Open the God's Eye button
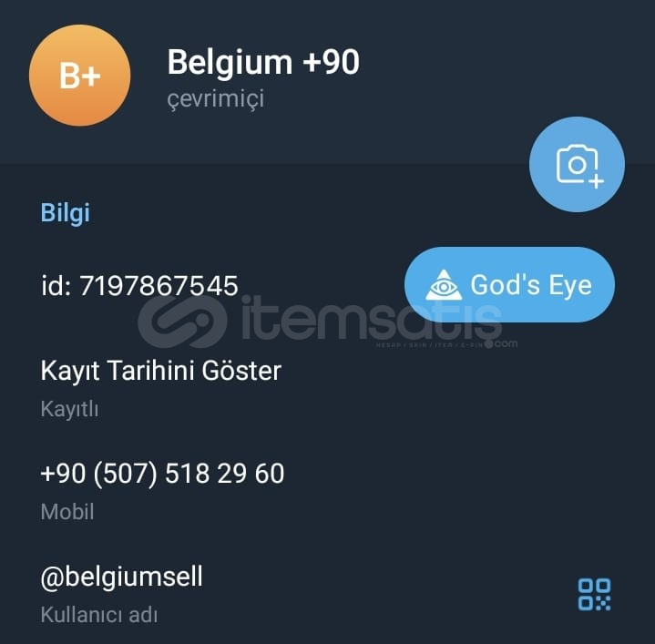The height and width of the screenshot is (644, 655). (x=509, y=284)
